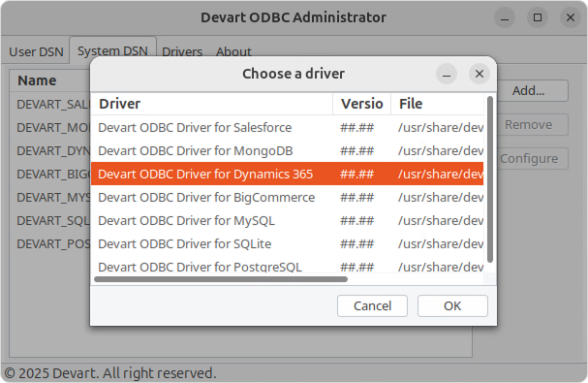Image resolution: width=588 pixels, height=383 pixels.
Task: Open the System DSN tab
Action: pyautogui.click(x=112, y=50)
